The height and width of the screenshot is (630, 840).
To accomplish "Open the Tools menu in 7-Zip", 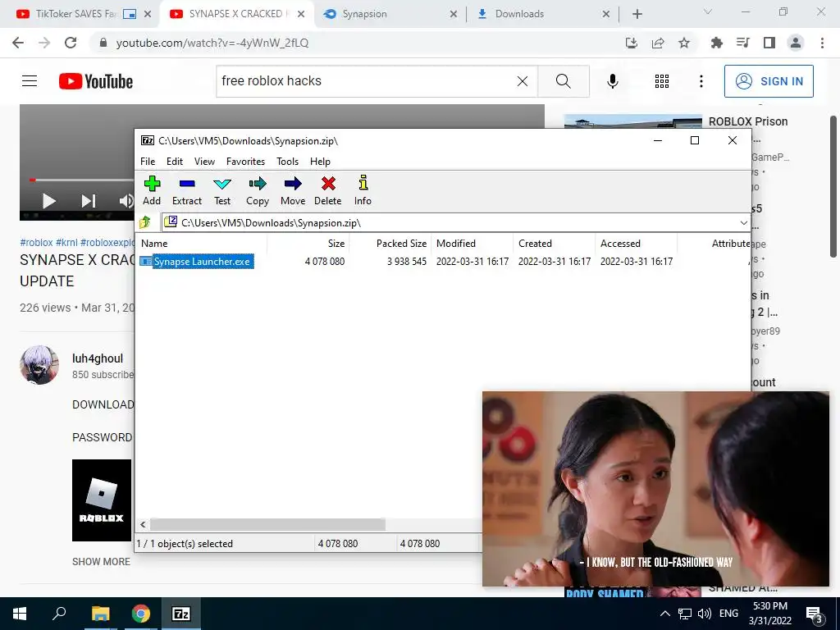I will point(287,162).
